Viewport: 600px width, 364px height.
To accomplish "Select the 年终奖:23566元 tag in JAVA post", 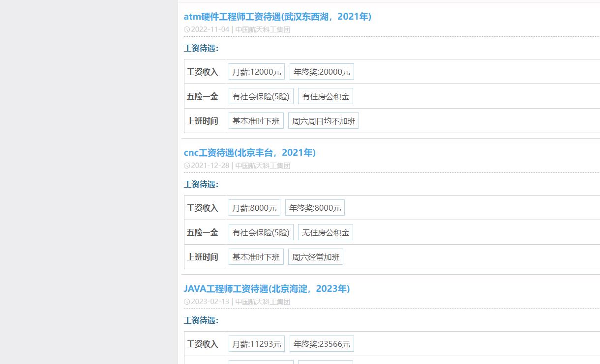I will (322, 343).
